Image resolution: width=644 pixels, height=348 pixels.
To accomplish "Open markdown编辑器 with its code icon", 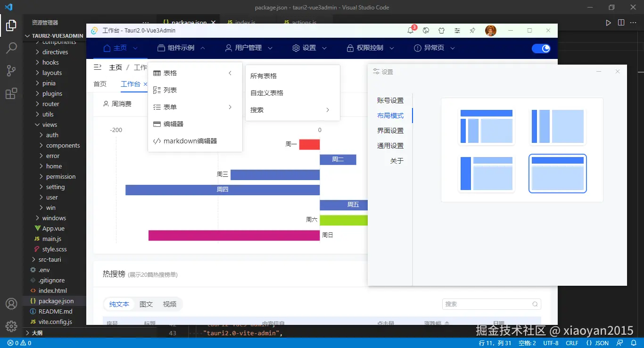I will [157, 141].
